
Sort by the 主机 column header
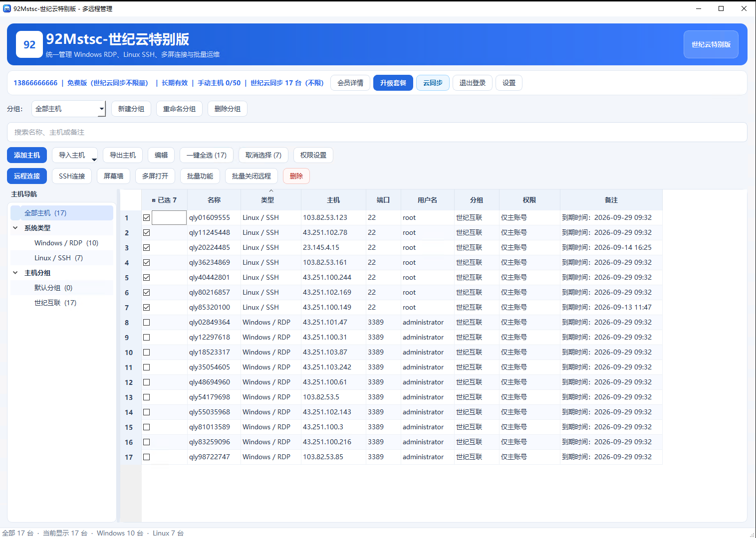pyautogui.click(x=333, y=200)
